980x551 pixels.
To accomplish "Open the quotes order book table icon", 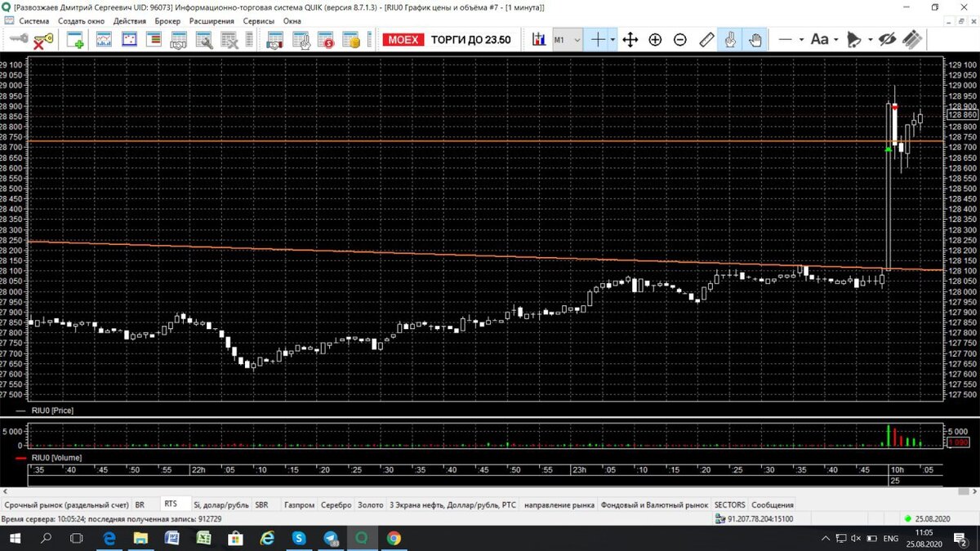I will (154, 39).
